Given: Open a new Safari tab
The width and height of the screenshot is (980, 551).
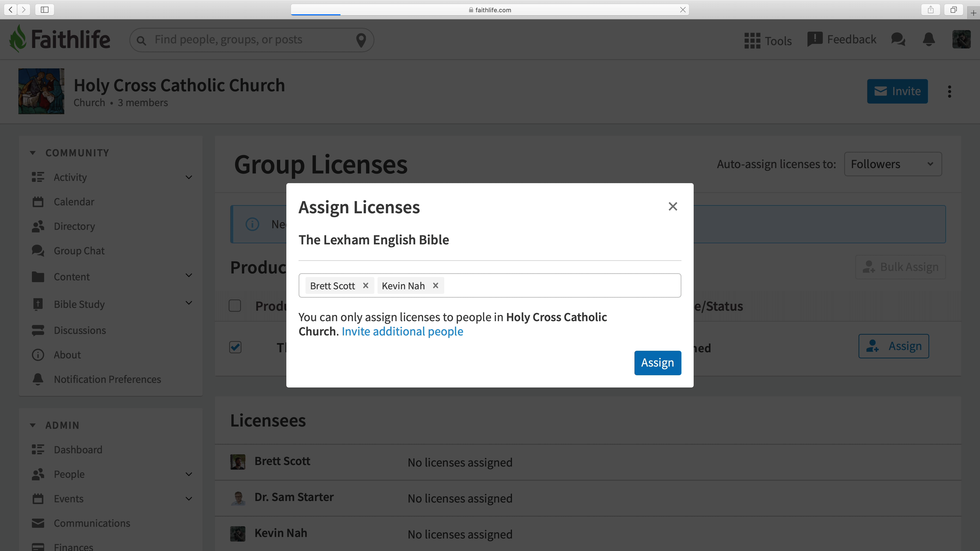Looking at the screenshot, I should point(974,12).
